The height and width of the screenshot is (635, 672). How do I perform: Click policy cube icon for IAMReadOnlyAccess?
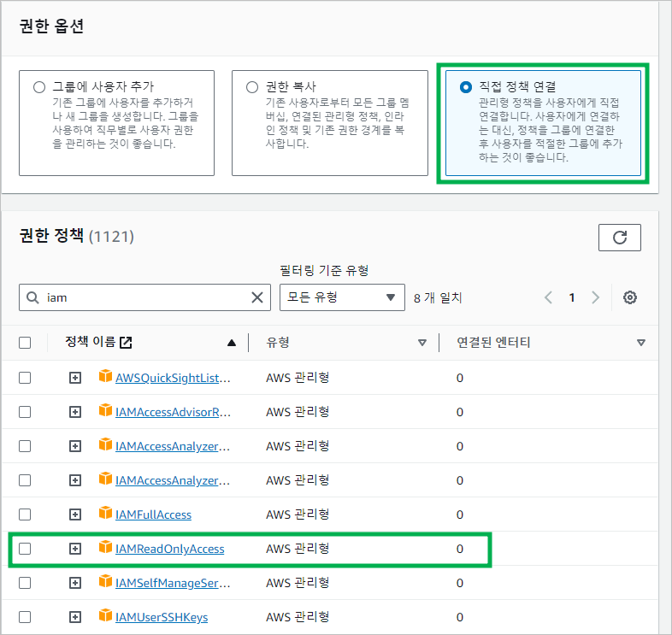(x=105, y=547)
